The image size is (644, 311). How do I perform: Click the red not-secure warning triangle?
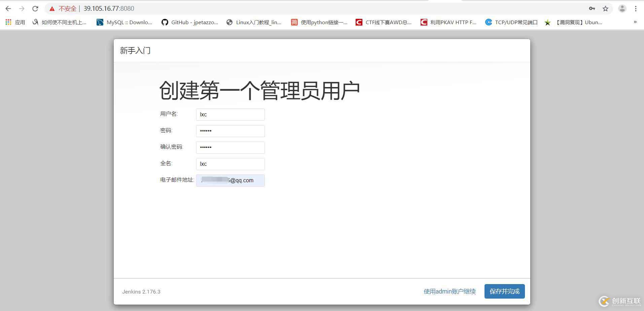(x=52, y=9)
